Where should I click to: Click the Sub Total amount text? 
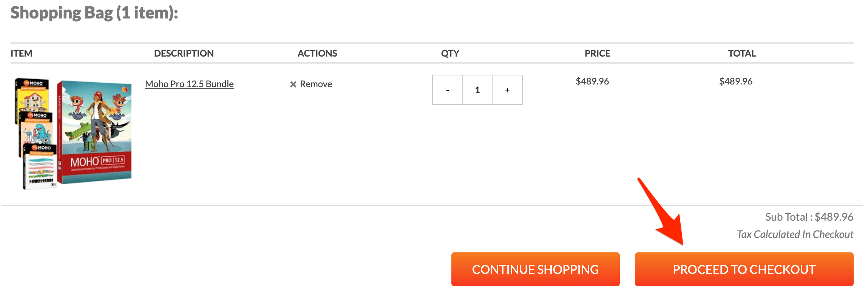[x=809, y=217]
